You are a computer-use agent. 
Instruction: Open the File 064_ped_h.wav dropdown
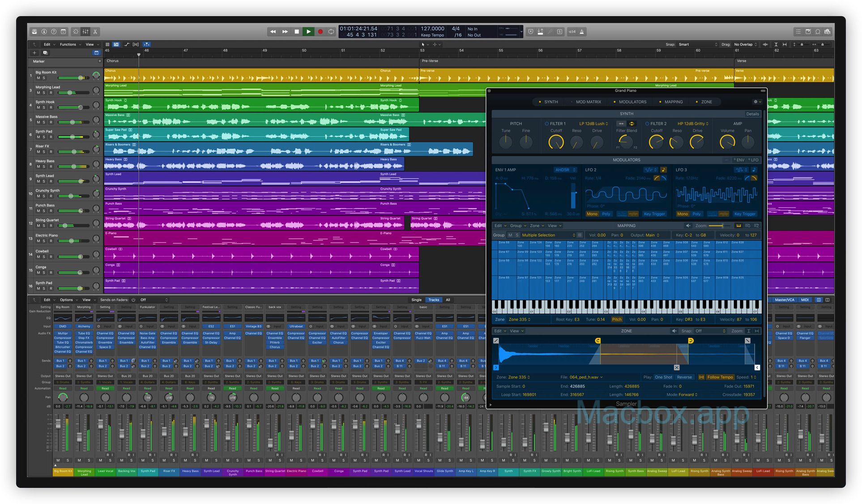pyautogui.click(x=586, y=377)
